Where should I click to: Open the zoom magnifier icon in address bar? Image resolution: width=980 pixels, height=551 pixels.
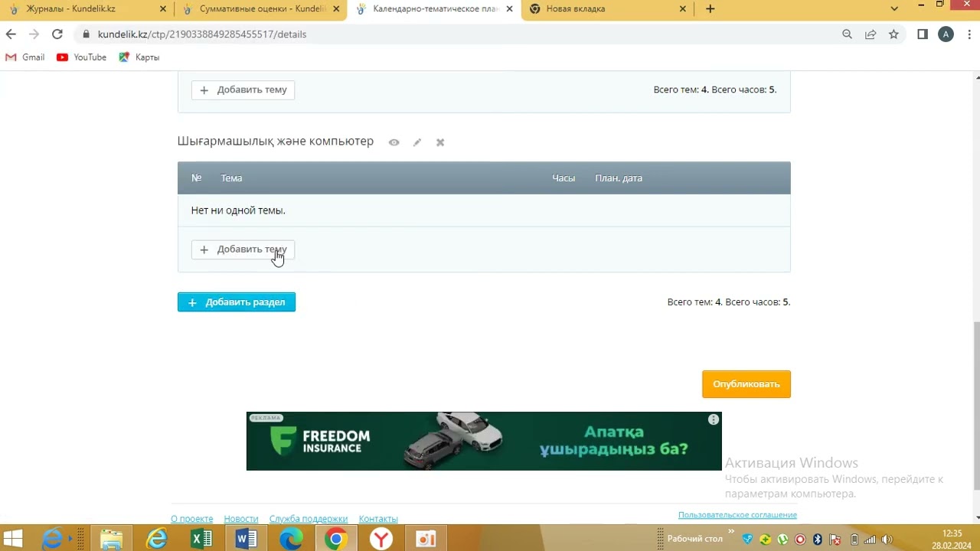click(x=847, y=34)
